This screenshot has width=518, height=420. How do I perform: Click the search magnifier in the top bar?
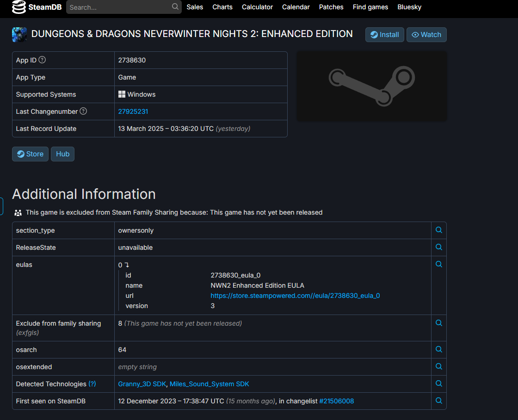175,6
